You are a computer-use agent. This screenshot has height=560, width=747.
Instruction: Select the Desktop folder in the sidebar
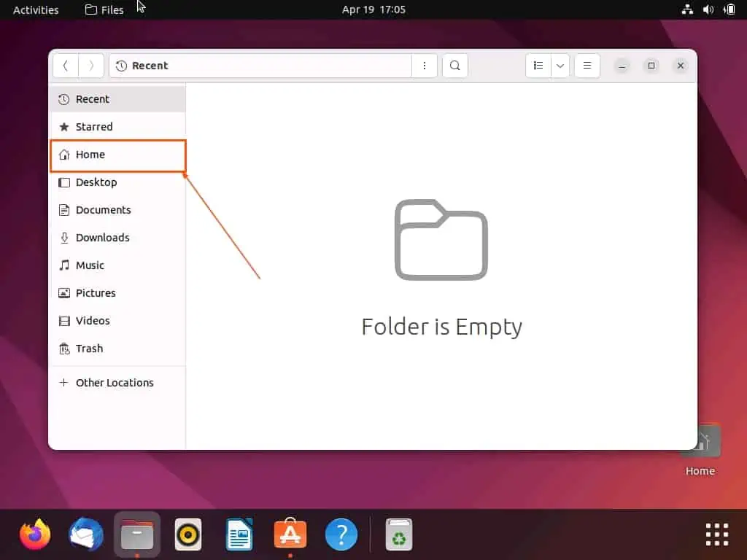96,182
